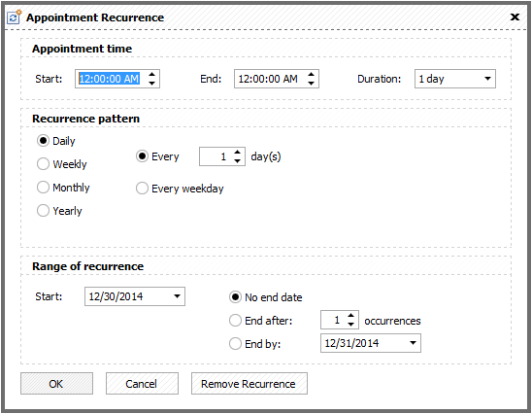Screen dimensions: 532x414
Task: Increase the Start time with up arrow
Action: [152, 75]
